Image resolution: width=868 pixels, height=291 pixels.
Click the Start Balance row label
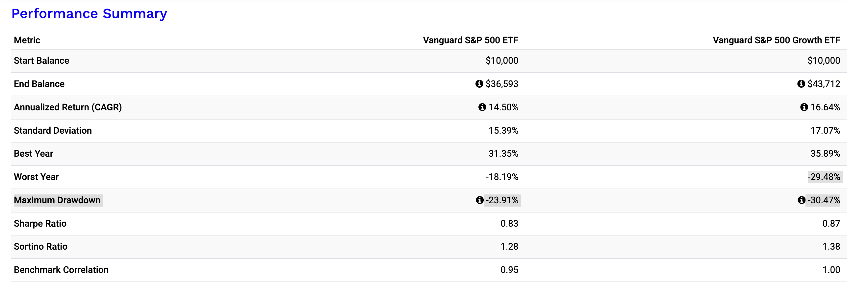[41, 60]
